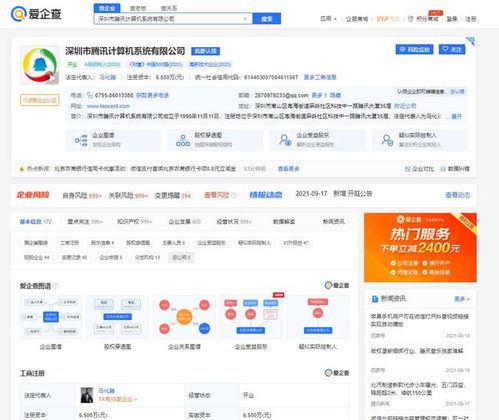499x420 pixels.
Task: Enable 风险监控 with the eye button
Action: coord(414,49)
